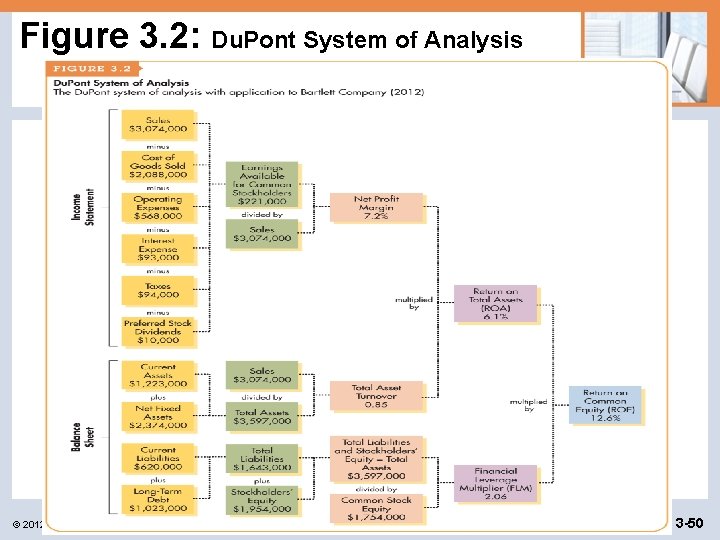Click "minus" between Operating Expenses and Interest Expense

[x=158, y=230]
